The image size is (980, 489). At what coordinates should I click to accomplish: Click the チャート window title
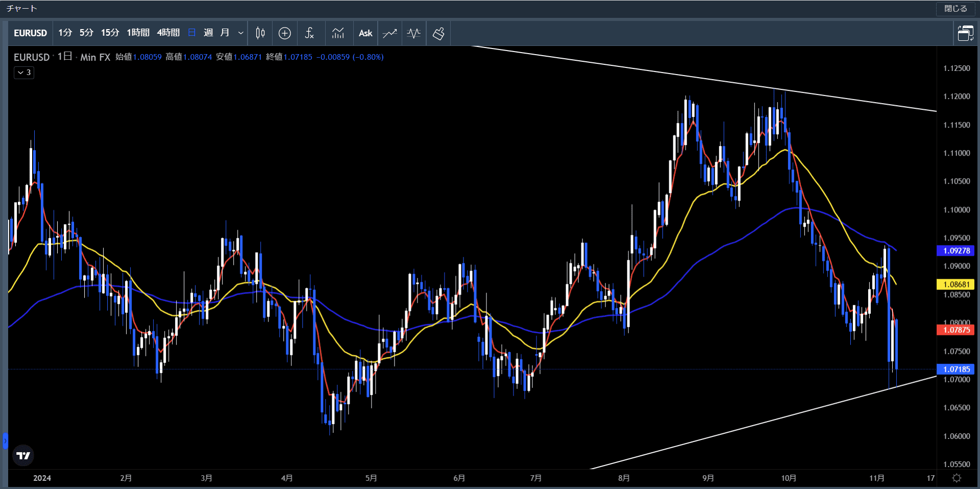pos(21,9)
